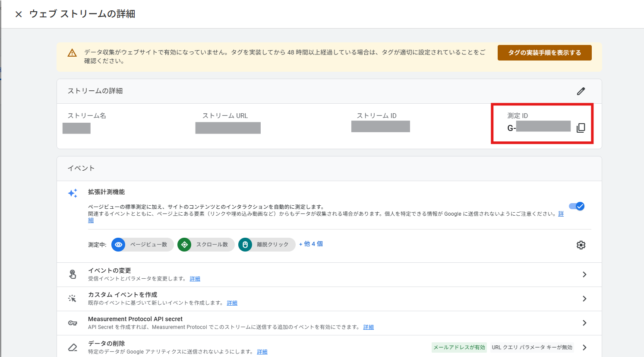Click the 拡張計測機能 sparkle icon

pos(73,193)
